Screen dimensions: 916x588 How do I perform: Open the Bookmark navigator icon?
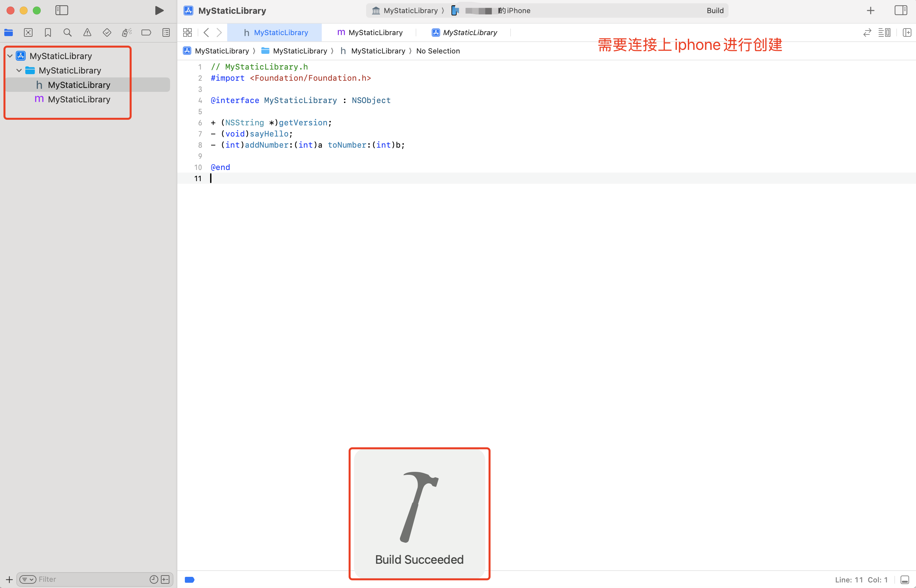tap(48, 32)
